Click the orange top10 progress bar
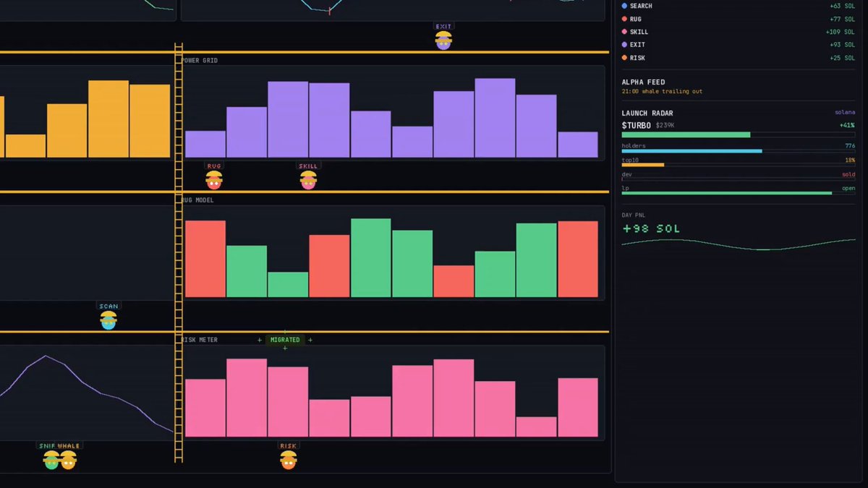The image size is (868, 488). (643, 165)
